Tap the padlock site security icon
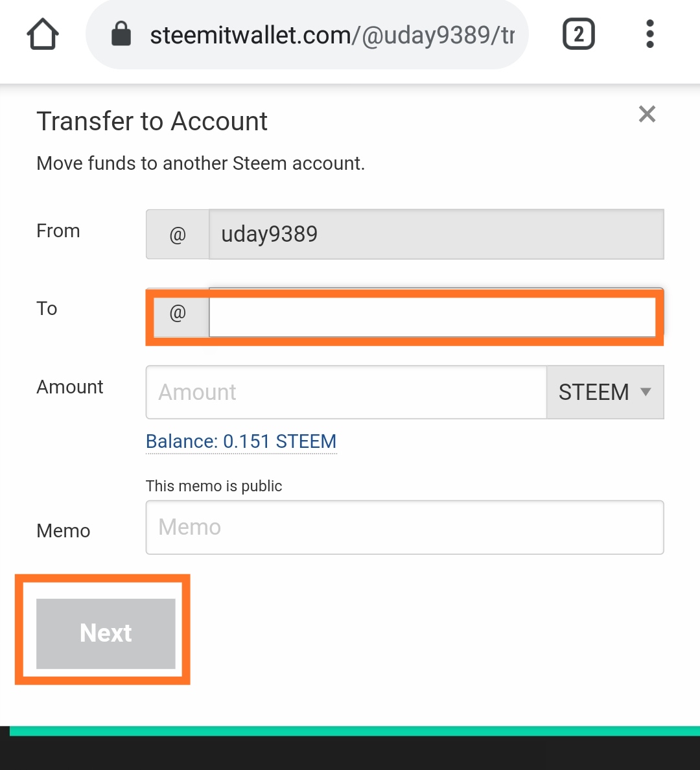Viewport: 700px width, 770px height. [121, 34]
